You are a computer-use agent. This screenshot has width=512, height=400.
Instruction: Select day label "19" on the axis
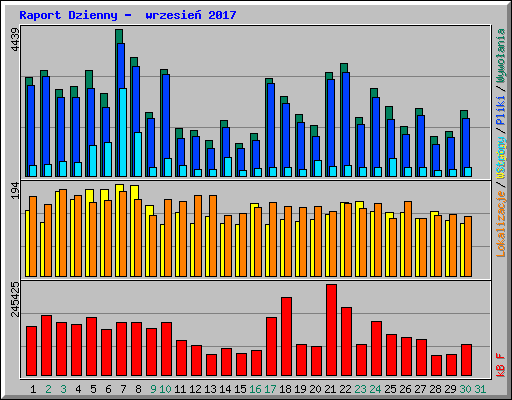pyautogui.click(x=300, y=389)
